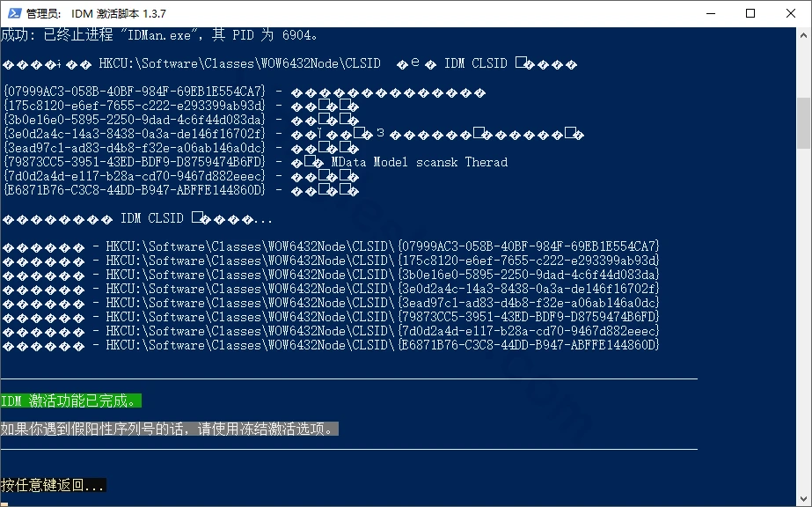812x507 pixels.
Task: Click the GUID {79873CC5-3951-43ED-BDF9-D8759474B6FD} in the first list
Action: 135,162
